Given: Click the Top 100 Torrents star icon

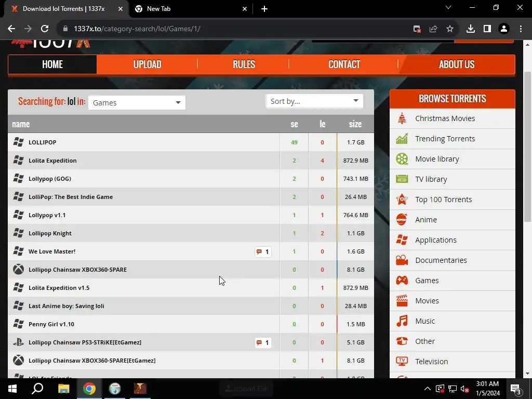Looking at the screenshot, I should point(402,199).
